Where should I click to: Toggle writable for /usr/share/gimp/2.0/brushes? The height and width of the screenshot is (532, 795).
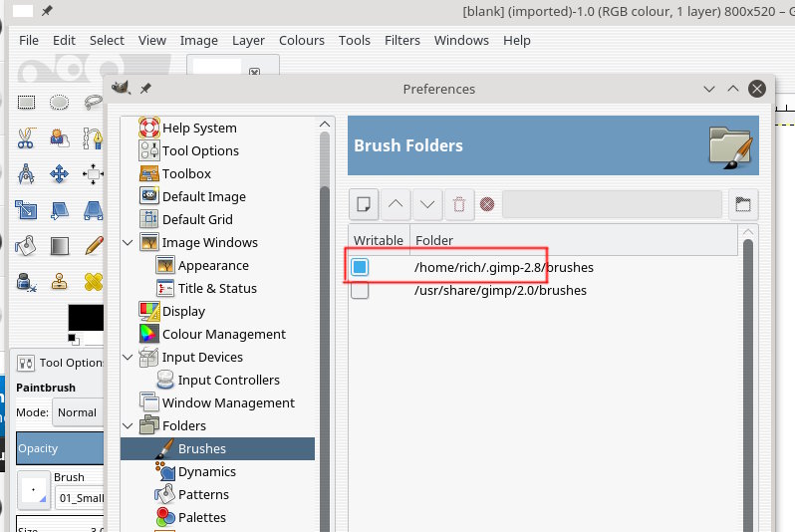coord(360,290)
